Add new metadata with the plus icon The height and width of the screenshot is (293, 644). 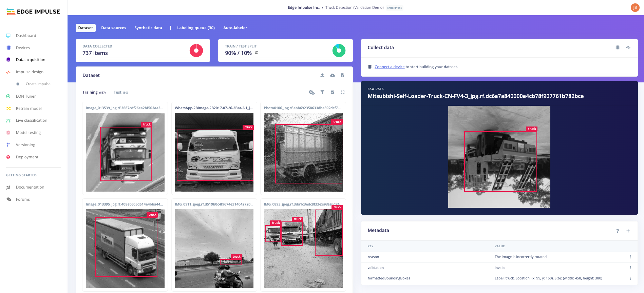click(628, 231)
